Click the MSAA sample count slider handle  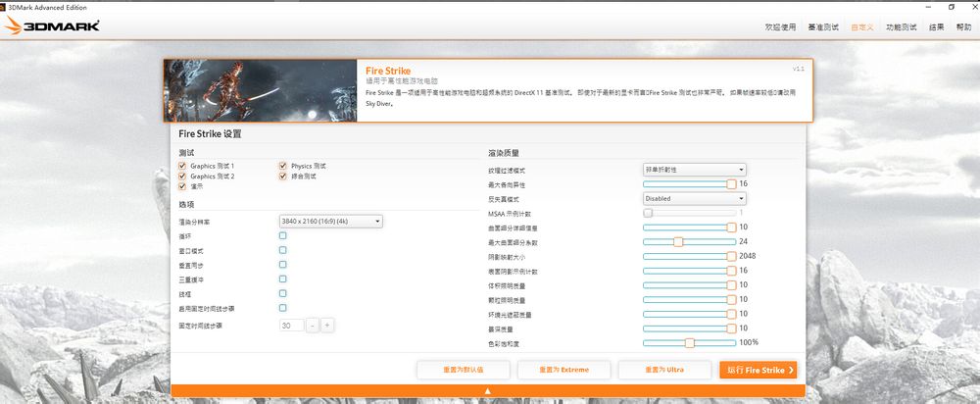[648, 213]
